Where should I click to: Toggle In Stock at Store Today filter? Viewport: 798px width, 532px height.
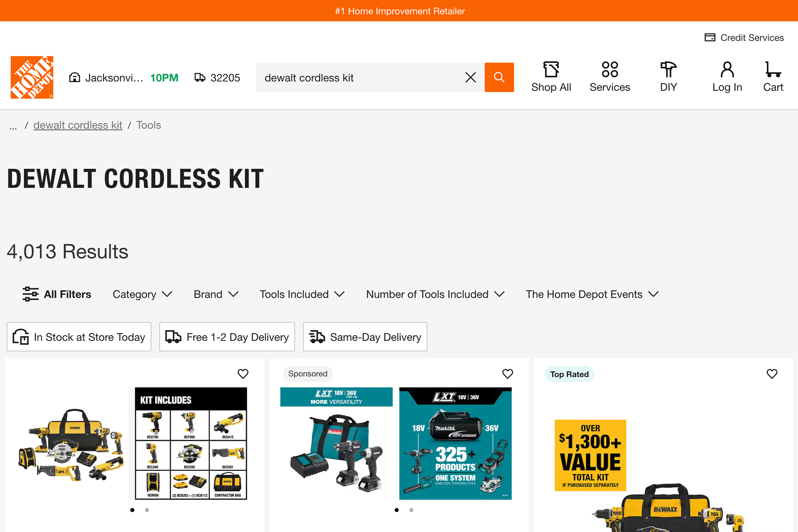[x=79, y=337]
